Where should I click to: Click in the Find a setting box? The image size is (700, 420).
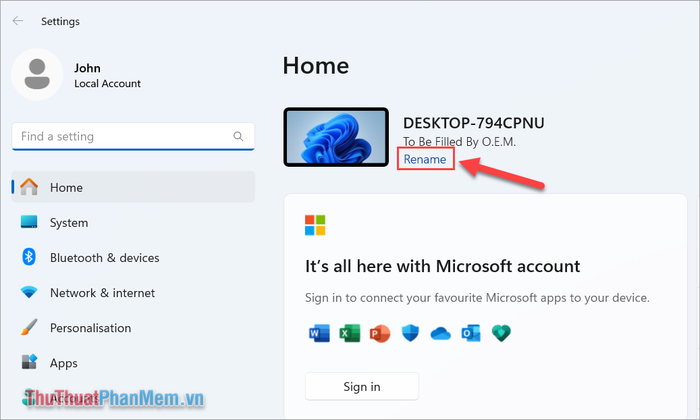pos(120,136)
